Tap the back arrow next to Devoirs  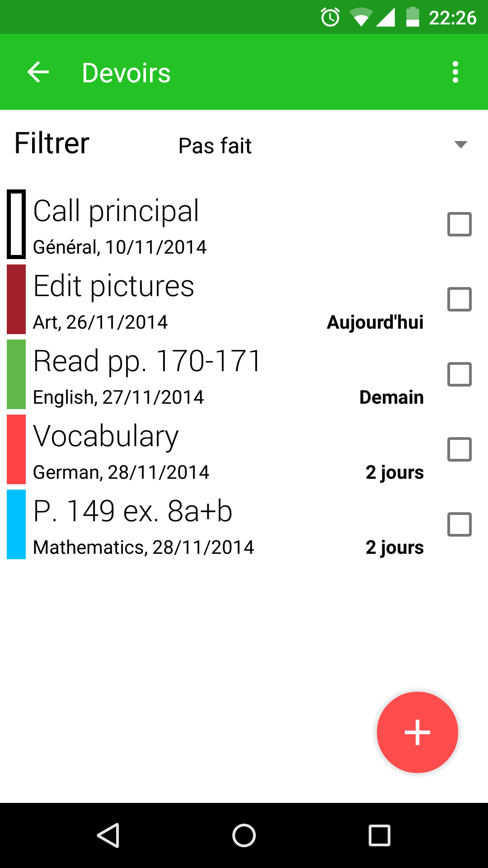(x=38, y=72)
